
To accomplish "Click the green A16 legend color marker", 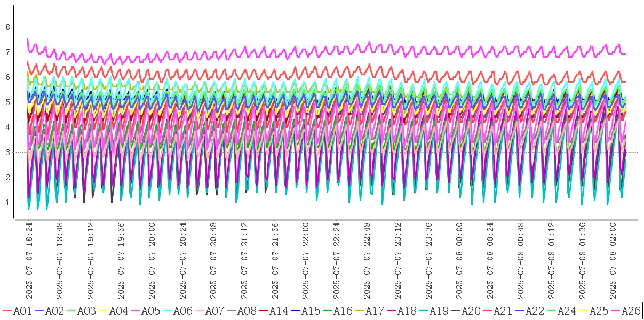I will point(327,310).
